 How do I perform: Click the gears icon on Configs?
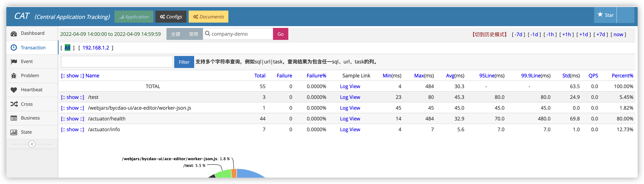pos(163,17)
